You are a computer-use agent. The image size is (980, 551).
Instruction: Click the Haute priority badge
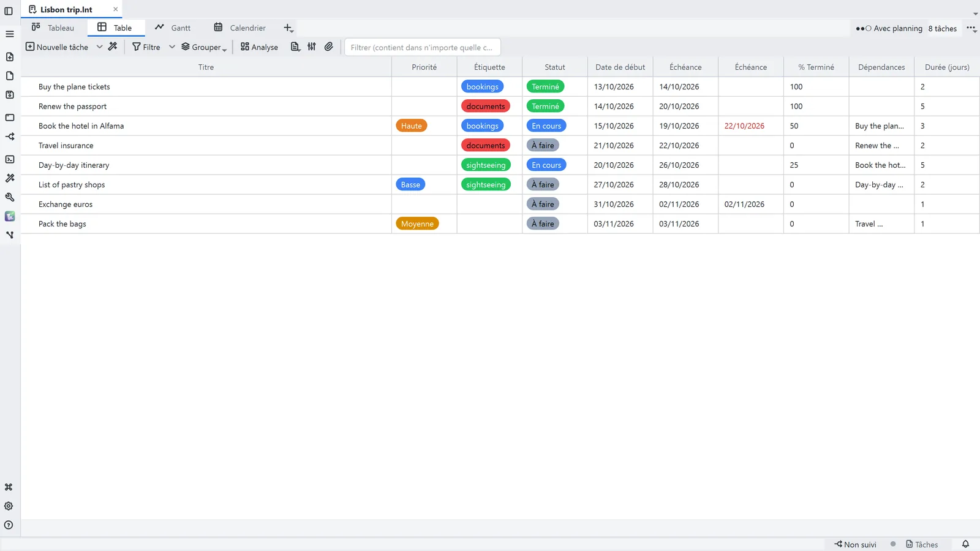412,126
